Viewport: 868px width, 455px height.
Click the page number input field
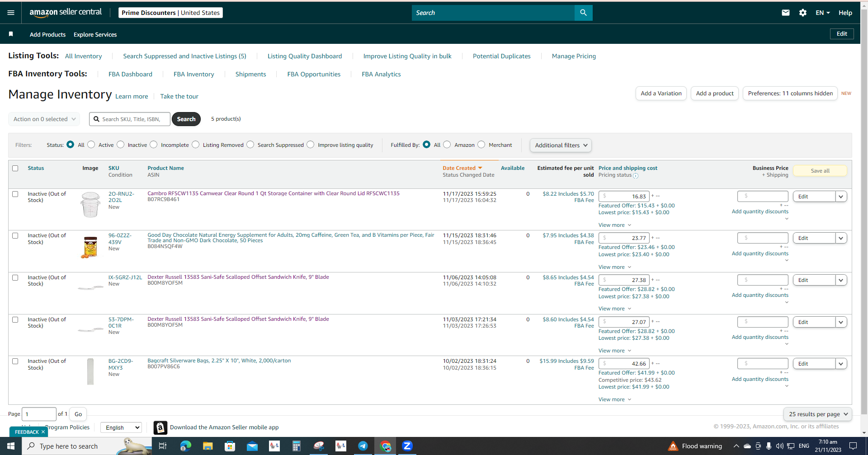pyautogui.click(x=39, y=414)
